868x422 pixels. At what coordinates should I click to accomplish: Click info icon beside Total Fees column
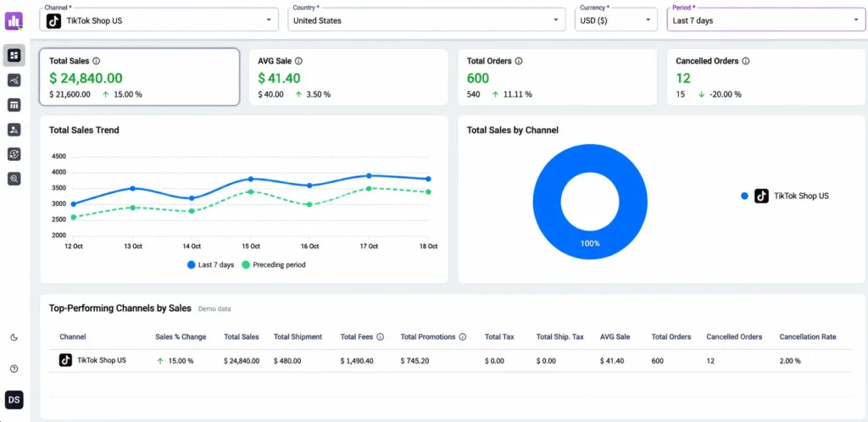tap(381, 336)
